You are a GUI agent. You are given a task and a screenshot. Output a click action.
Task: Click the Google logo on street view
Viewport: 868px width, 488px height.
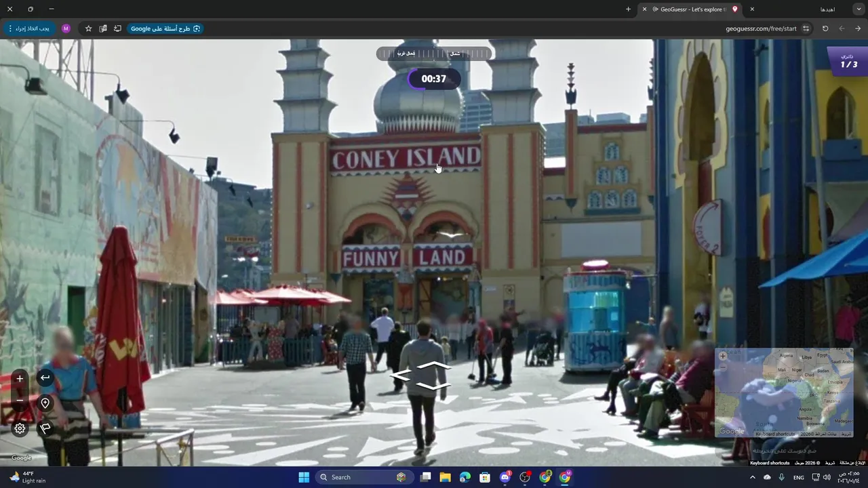pyautogui.click(x=22, y=457)
